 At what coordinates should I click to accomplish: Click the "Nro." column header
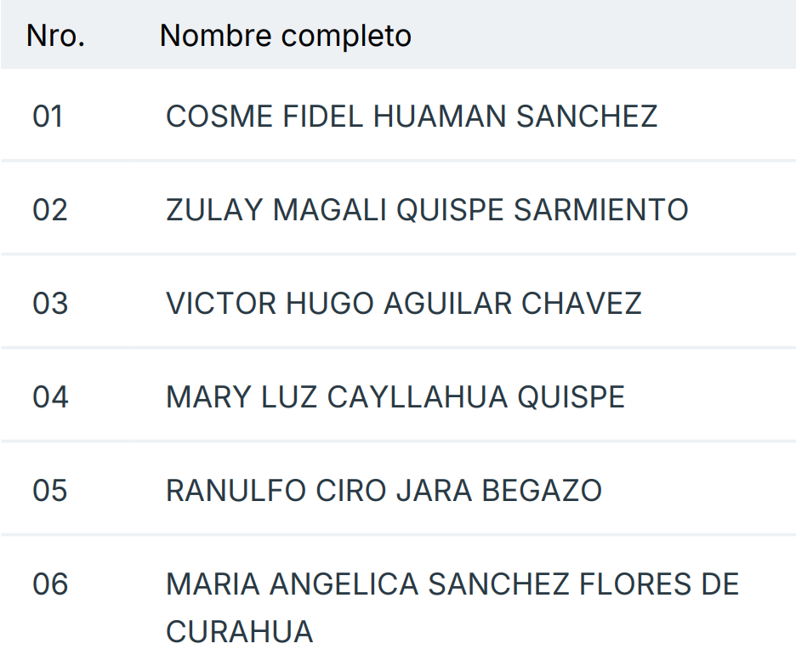(55, 36)
